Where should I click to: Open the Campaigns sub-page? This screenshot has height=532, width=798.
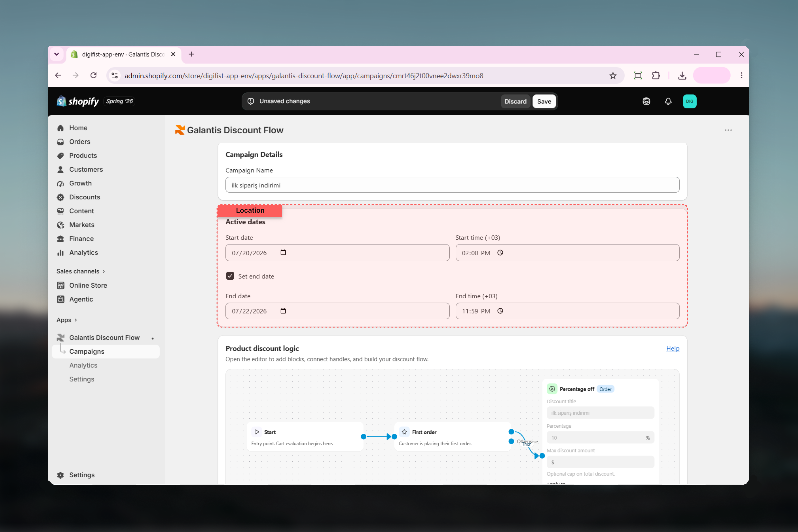coord(106,351)
